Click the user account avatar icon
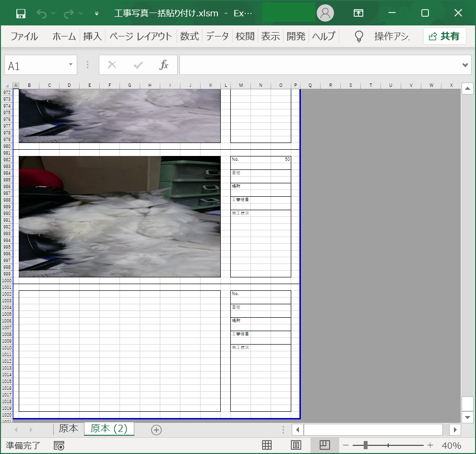The width and height of the screenshot is (476, 454). (x=325, y=13)
